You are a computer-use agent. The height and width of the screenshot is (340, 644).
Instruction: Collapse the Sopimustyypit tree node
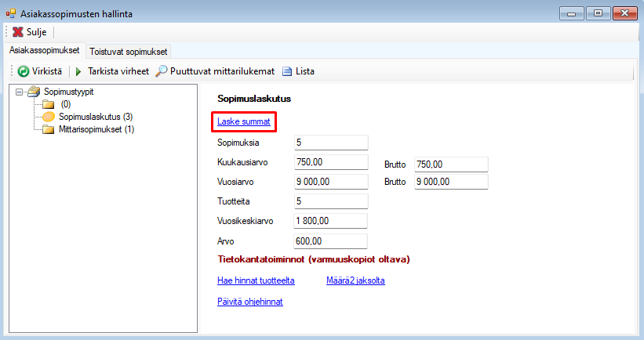[x=19, y=92]
